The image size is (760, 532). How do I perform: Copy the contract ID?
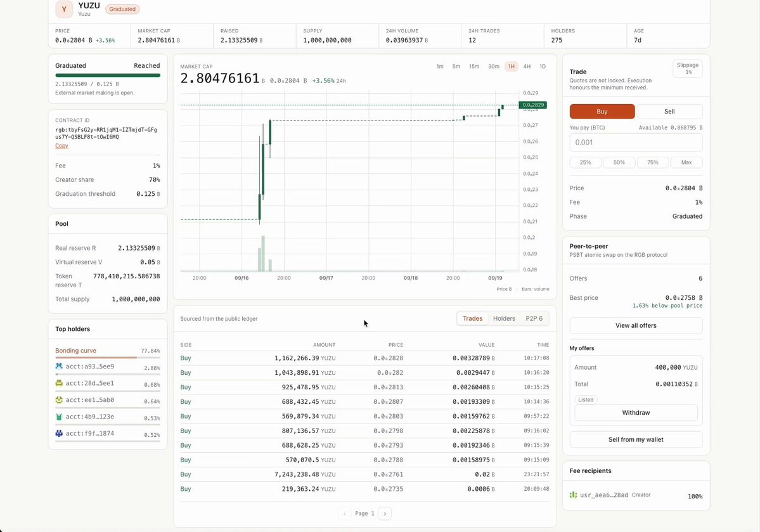[61, 145]
